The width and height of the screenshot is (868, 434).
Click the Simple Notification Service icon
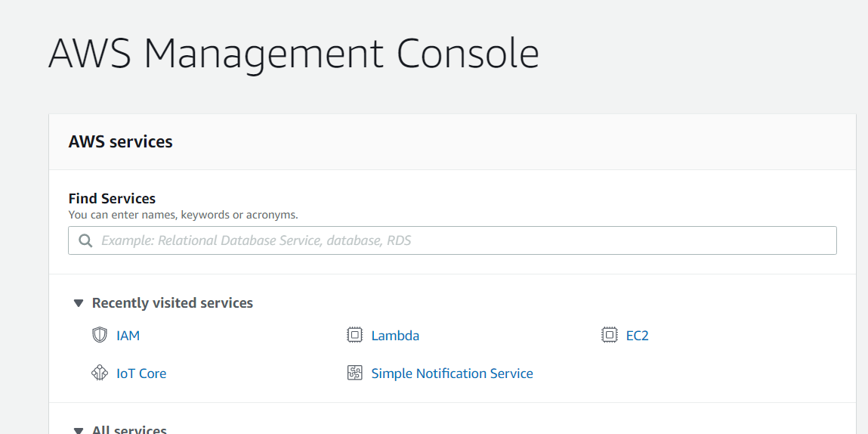click(354, 373)
